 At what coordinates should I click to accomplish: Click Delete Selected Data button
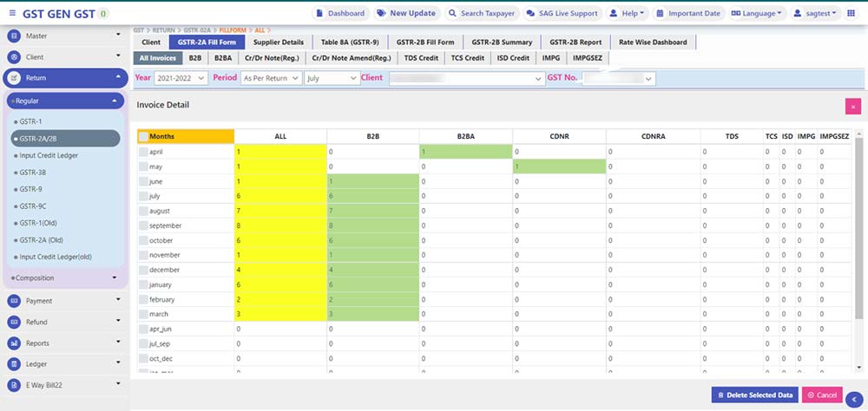tap(753, 395)
